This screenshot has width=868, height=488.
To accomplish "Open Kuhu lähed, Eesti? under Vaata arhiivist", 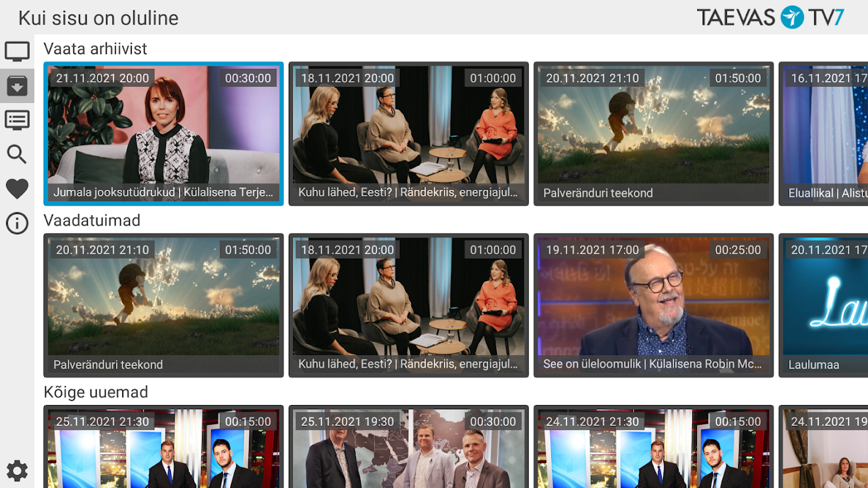I will tap(408, 134).
